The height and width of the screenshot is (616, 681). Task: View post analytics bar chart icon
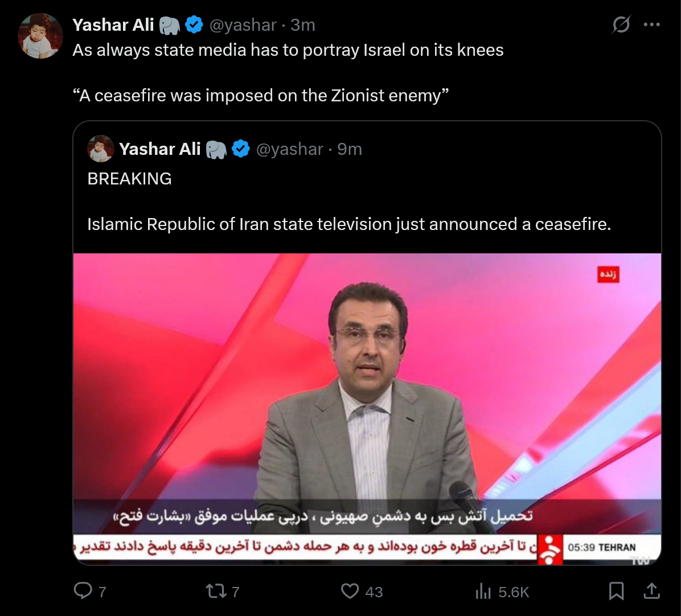pos(483,592)
